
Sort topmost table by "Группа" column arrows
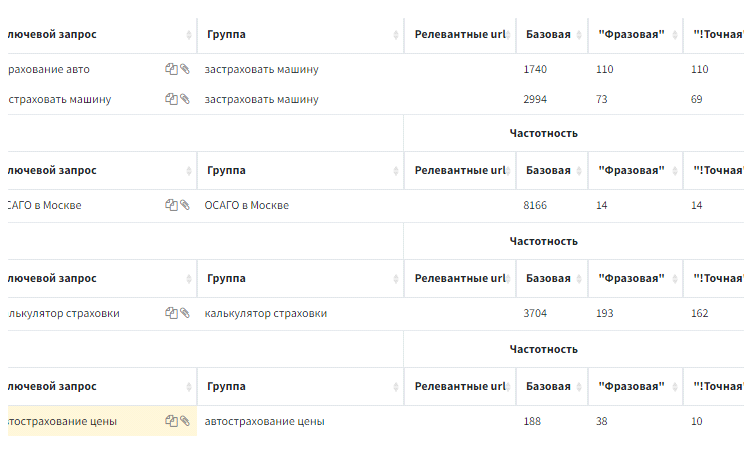pos(396,35)
